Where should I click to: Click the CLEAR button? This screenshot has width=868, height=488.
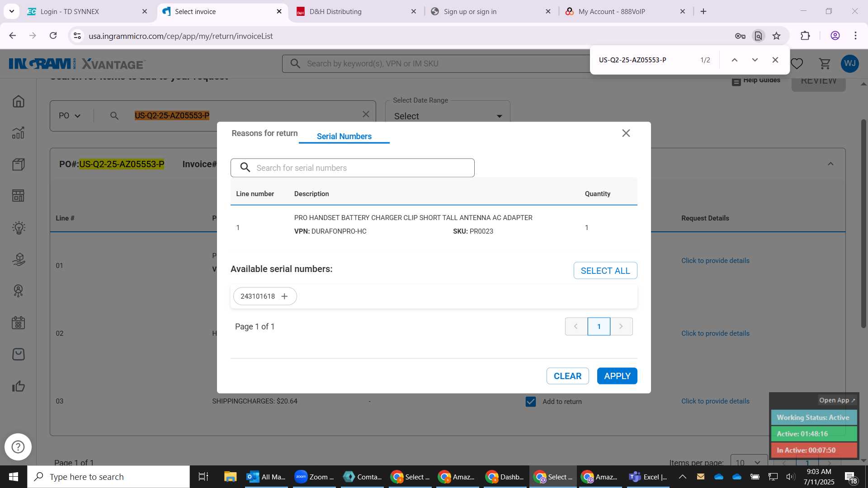point(567,376)
